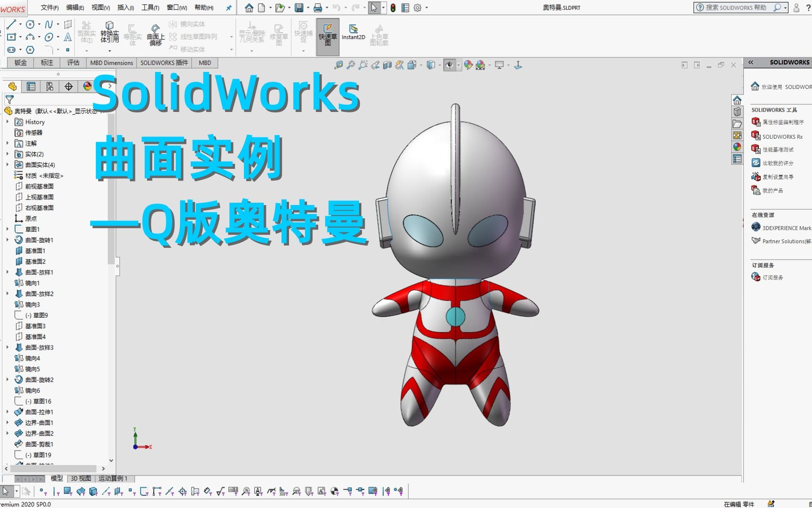Image resolution: width=812 pixels, height=508 pixels.
Task: Expand the 曲面实体(4) folder in the tree
Action: coord(8,165)
